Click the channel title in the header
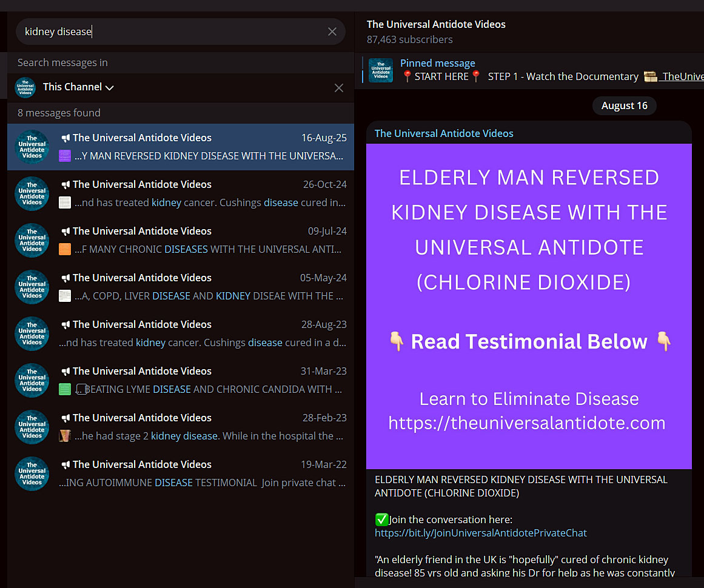Screen dimensions: 704x588 click(x=436, y=24)
